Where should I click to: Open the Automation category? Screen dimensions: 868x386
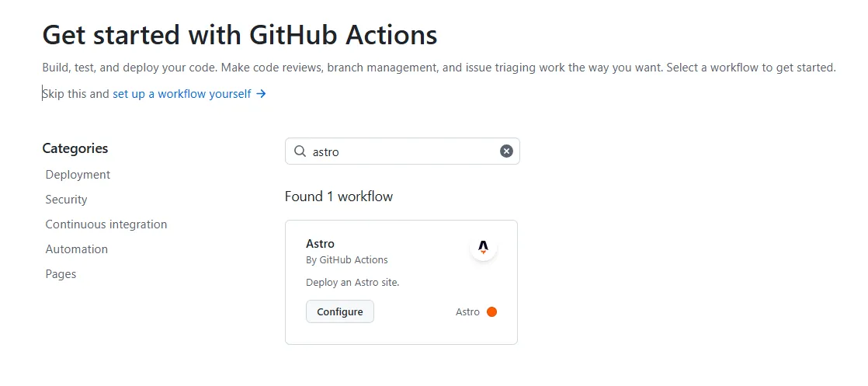(x=76, y=249)
